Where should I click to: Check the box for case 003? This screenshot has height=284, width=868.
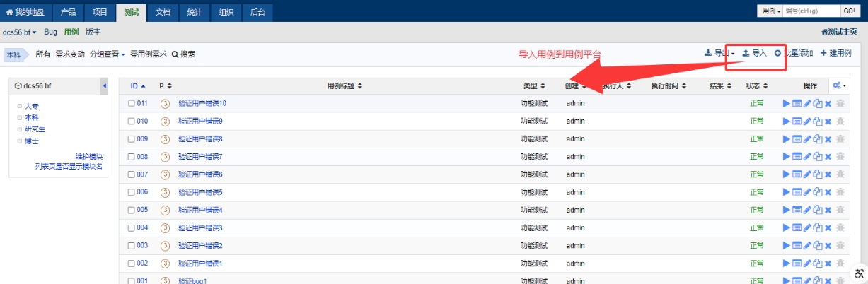[x=131, y=245]
